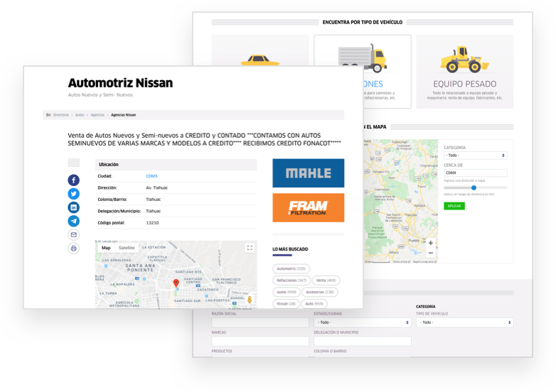Zoom in on the regional map
The height and width of the screenshot is (392, 556).
click(x=430, y=243)
